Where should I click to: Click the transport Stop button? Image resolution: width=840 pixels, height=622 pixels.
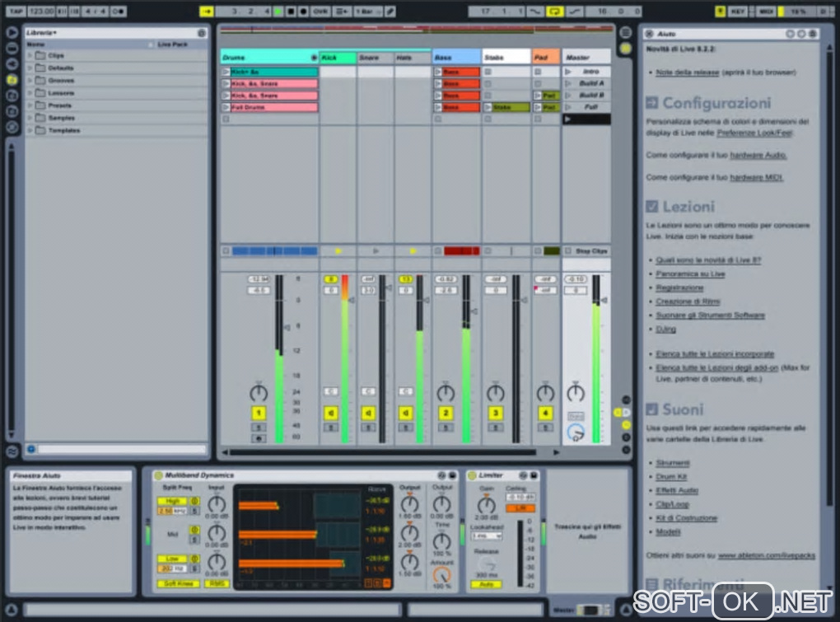pyautogui.click(x=291, y=11)
